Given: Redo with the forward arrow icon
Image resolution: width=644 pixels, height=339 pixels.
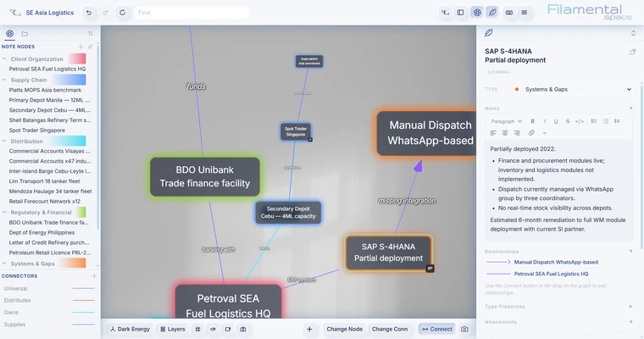Looking at the screenshot, I should coord(106,13).
